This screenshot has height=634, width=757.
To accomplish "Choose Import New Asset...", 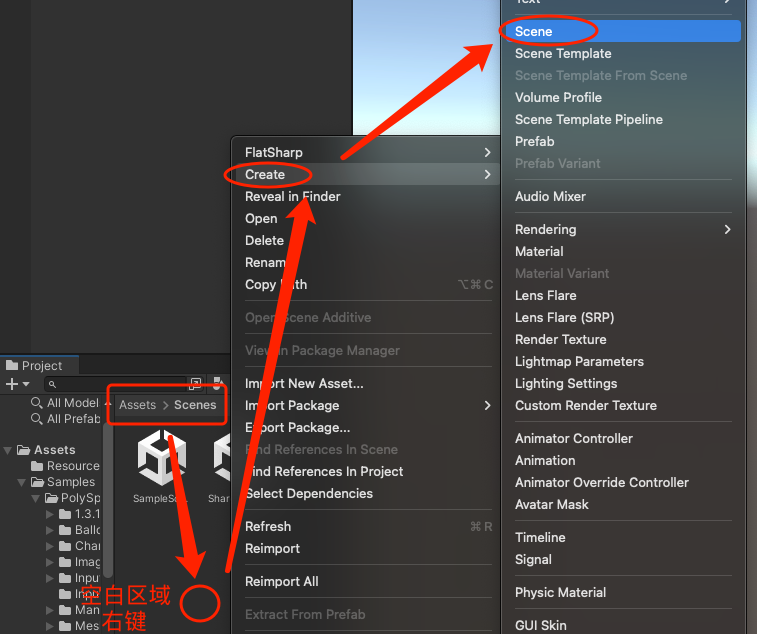I will click(x=367, y=383).
